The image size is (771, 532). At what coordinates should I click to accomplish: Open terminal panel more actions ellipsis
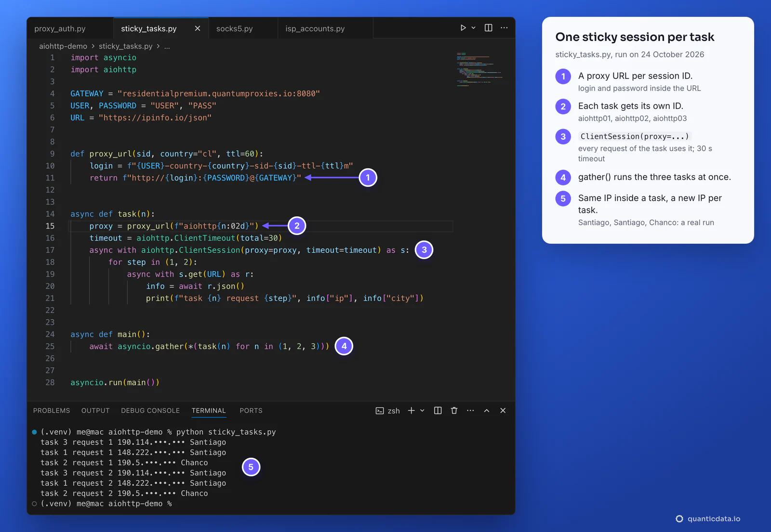(x=470, y=410)
